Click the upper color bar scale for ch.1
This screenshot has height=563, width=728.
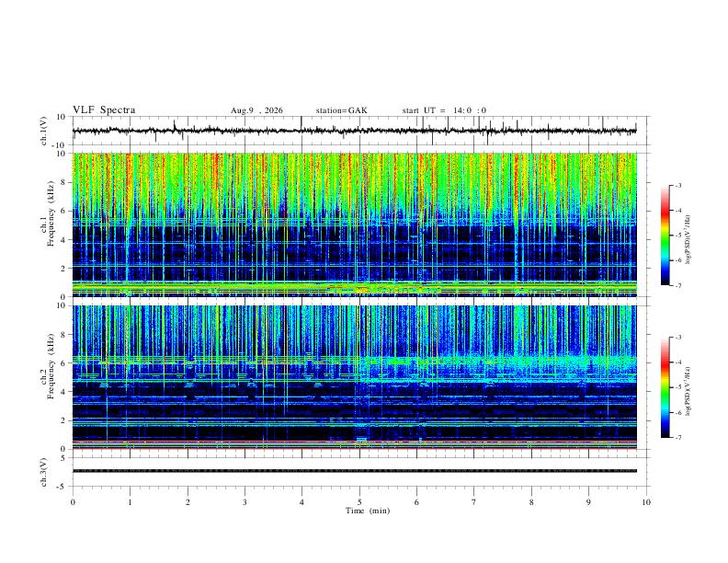point(665,236)
